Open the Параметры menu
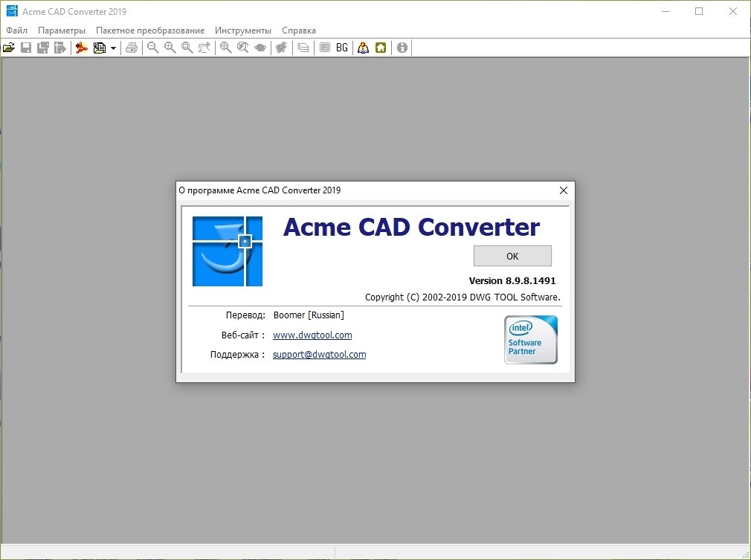Image resolution: width=751 pixels, height=560 pixels. (x=62, y=30)
